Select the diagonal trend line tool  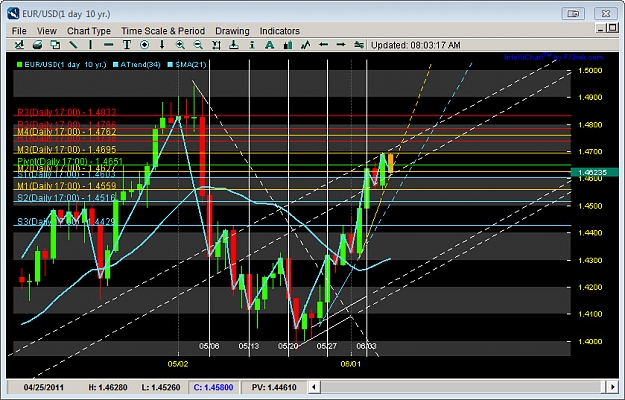click(x=73, y=45)
